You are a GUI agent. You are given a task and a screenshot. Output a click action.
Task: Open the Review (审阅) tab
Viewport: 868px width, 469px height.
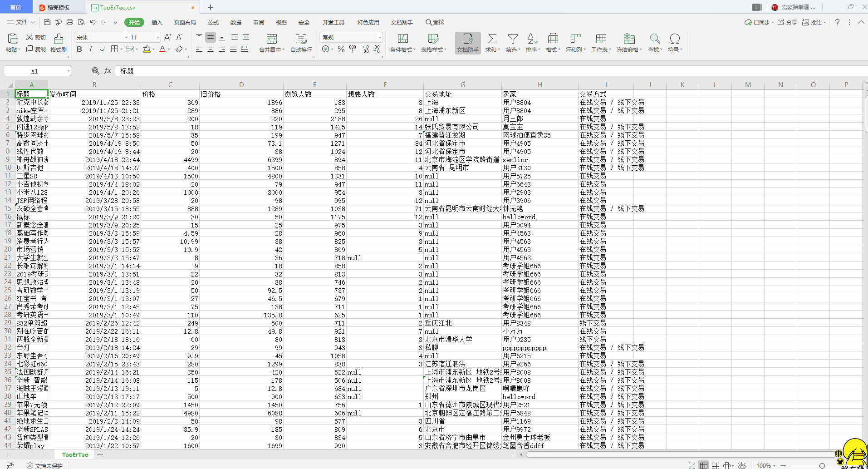tap(259, 22)
